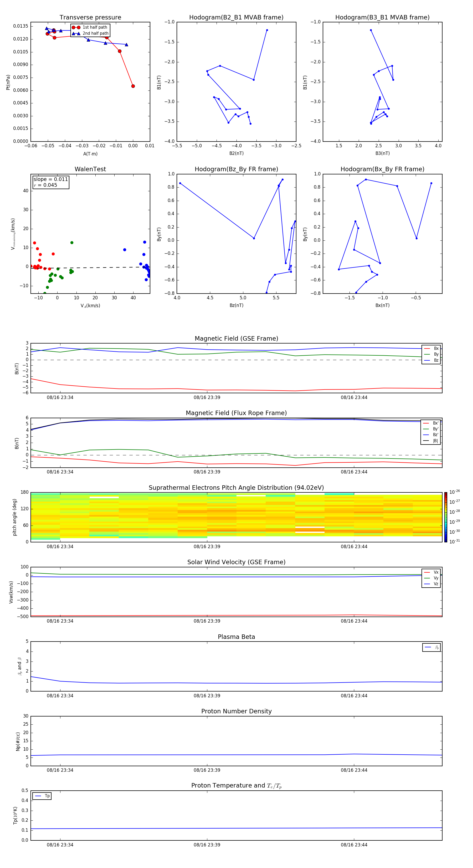Viewport: 473px width, 868px height.
Task: Select the By' entry in Flux Rope legend
Action: tap(431, 429)
